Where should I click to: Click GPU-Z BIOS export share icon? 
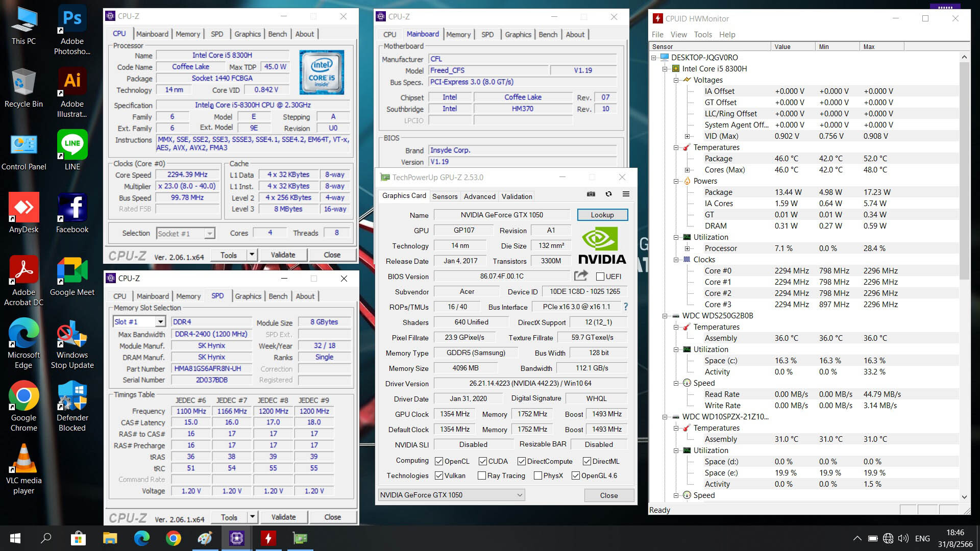(x=581, y=275)
